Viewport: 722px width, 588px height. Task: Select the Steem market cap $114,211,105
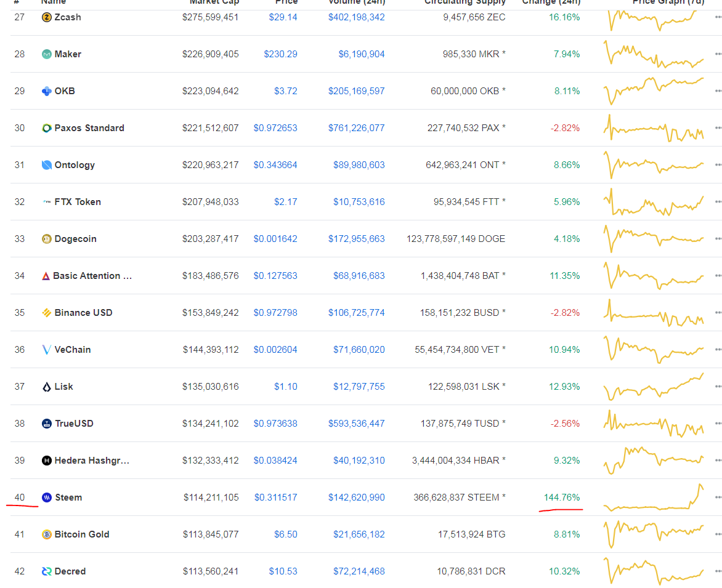point(211,497)
